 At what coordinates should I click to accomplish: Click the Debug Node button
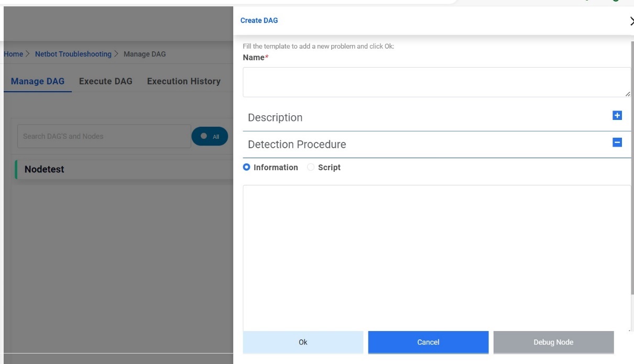553,343
